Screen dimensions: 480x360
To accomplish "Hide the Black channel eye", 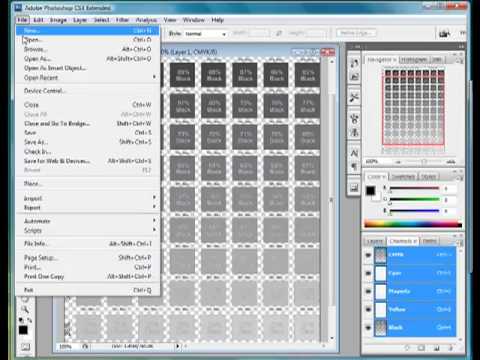I will (x=368, y=328).
